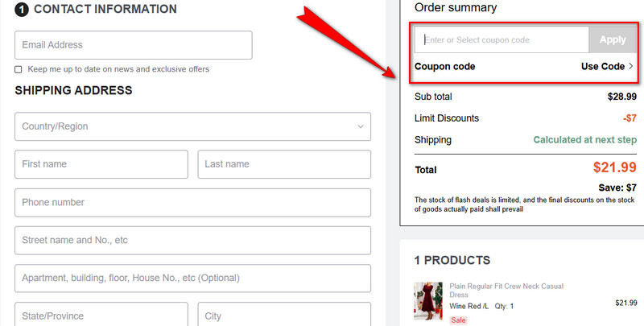Click the step 1 circle icon

pos(22,10)
